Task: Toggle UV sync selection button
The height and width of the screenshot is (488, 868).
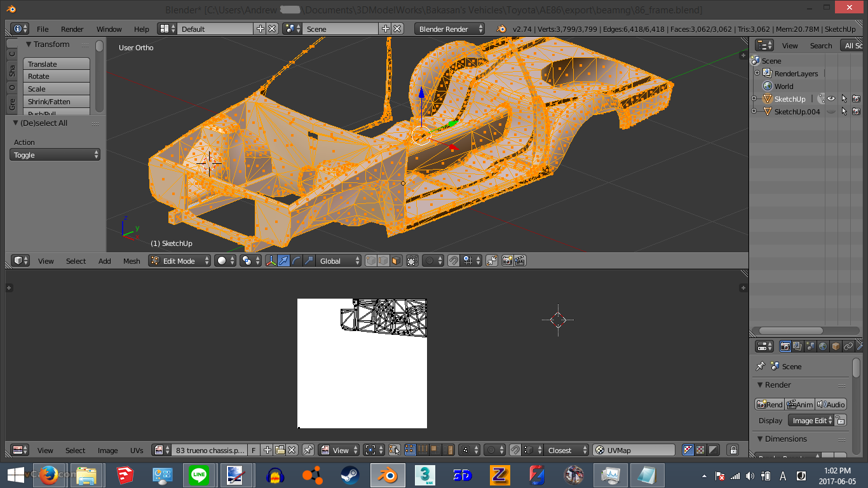Action: pyautogui.click(x=395, y=451)
